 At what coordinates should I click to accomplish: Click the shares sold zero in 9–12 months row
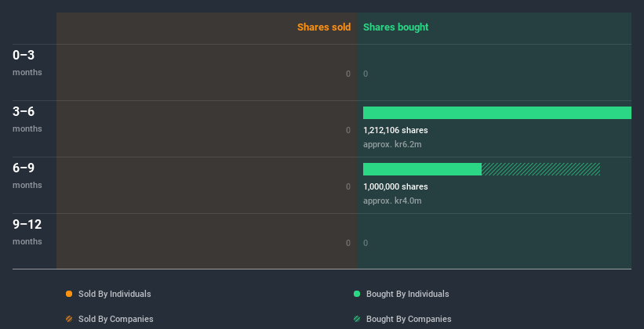coord(348,243)
